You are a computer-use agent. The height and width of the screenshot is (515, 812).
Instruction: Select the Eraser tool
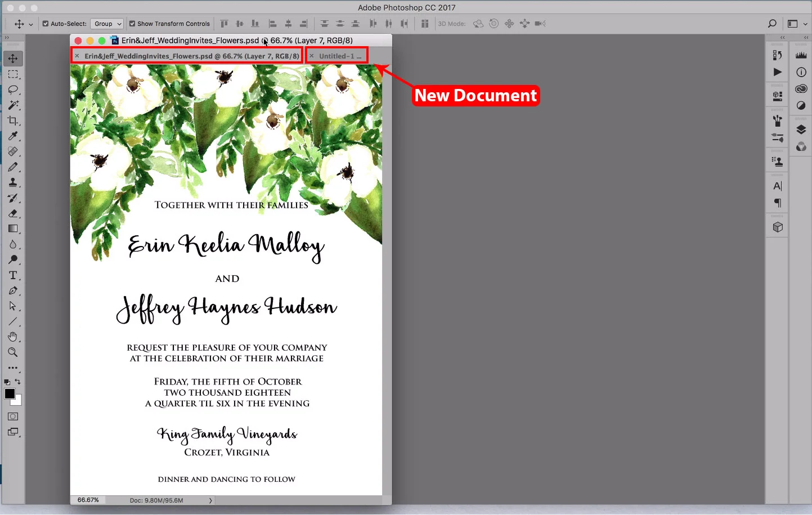tap(13, 213)
